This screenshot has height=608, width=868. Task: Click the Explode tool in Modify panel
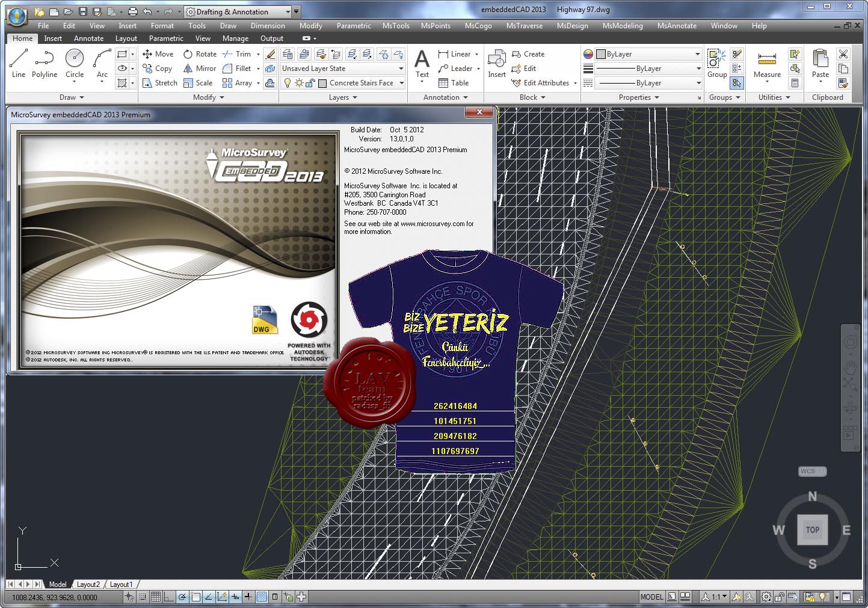tap(271, 69)
